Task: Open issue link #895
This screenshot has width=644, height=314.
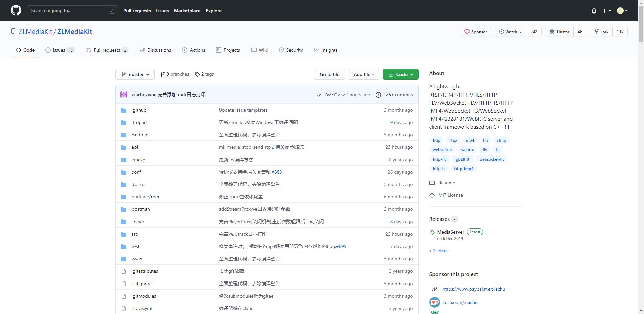Action: click(341, 246)
